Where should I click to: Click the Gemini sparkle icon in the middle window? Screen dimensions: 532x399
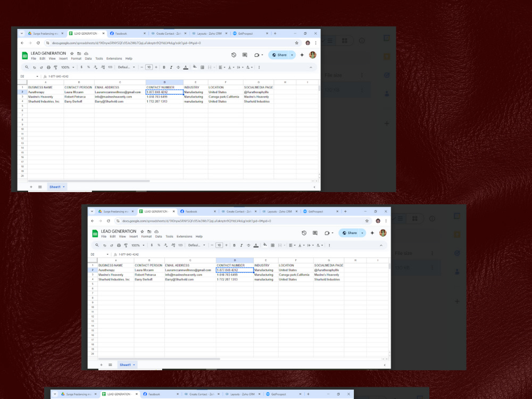[x=372, y=233]
